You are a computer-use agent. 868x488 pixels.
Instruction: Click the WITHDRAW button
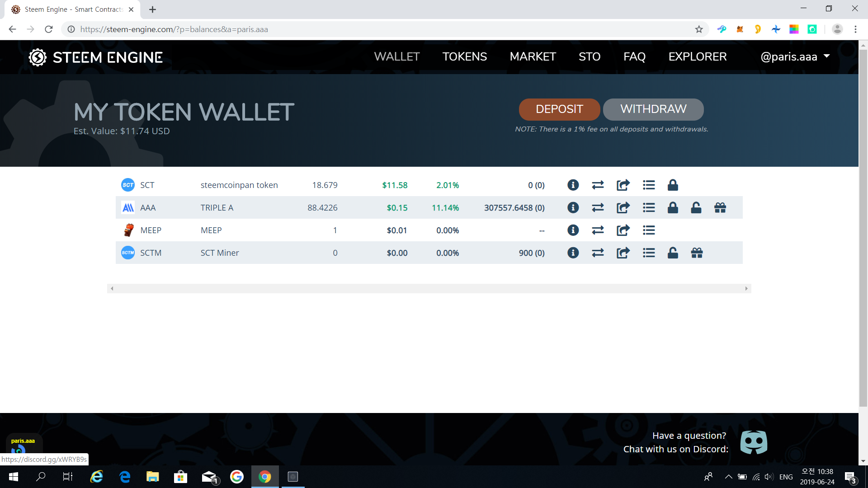coord(653,109)
